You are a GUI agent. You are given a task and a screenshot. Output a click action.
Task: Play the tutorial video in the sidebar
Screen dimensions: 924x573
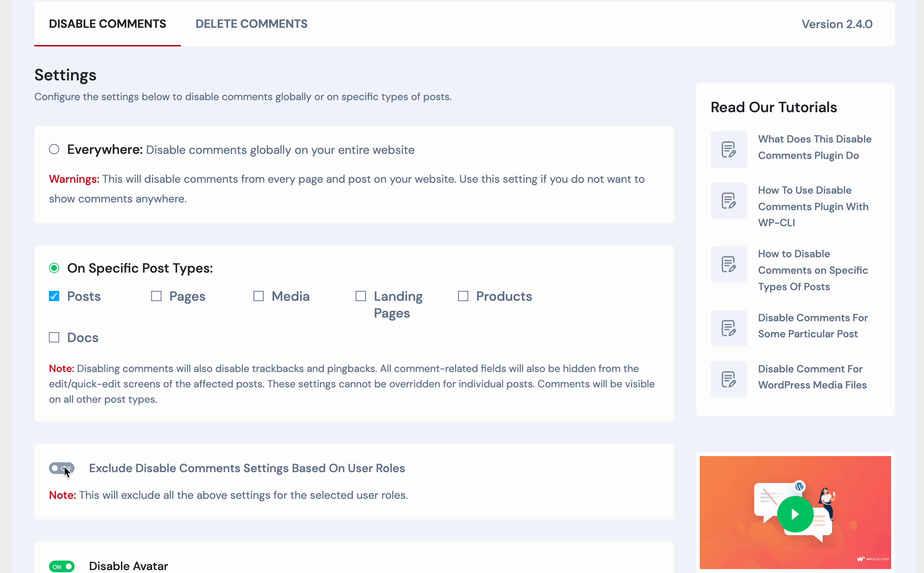coord(794,513)
